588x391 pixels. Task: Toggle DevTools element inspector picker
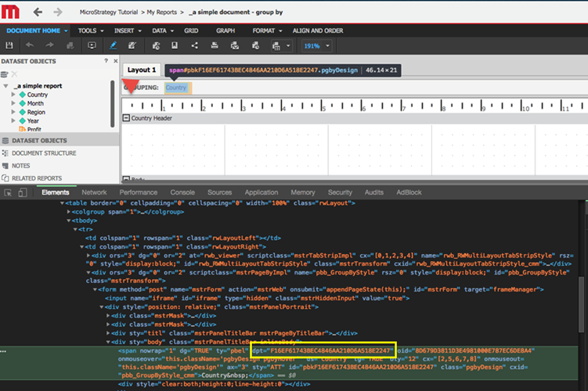coord(9,192)
